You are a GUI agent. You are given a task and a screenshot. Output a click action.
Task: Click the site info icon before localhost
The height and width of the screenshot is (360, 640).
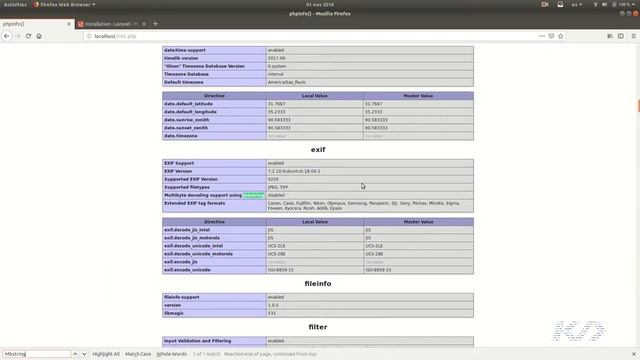point(89,36)
